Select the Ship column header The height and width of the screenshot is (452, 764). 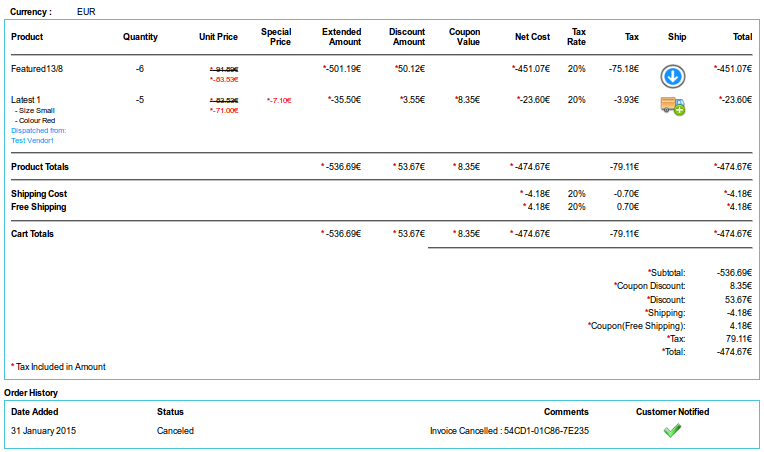(x=677, y=37)
